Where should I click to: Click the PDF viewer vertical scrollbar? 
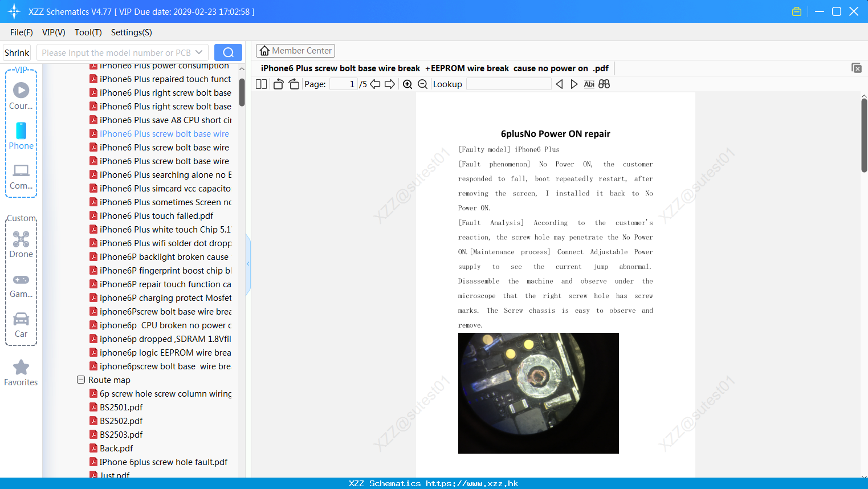(x=864, y=135)
